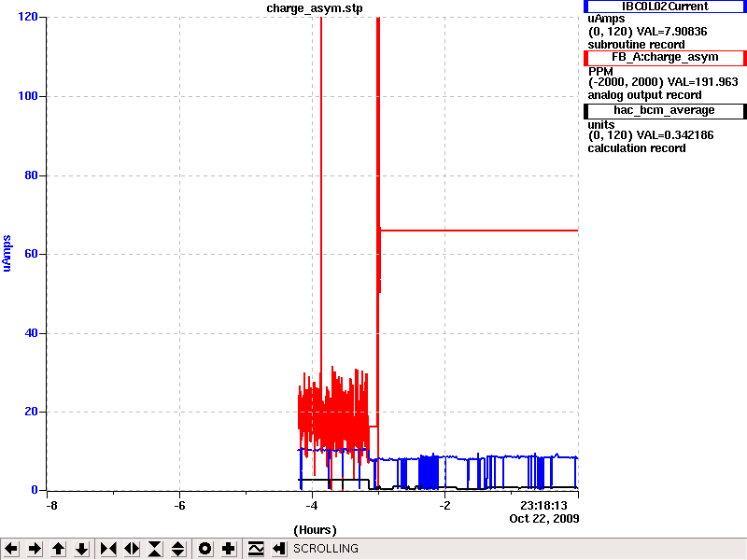Zoom out on the vertical axis (up-down triangles icon)
747x560 pixels.
tap(178, 549)
